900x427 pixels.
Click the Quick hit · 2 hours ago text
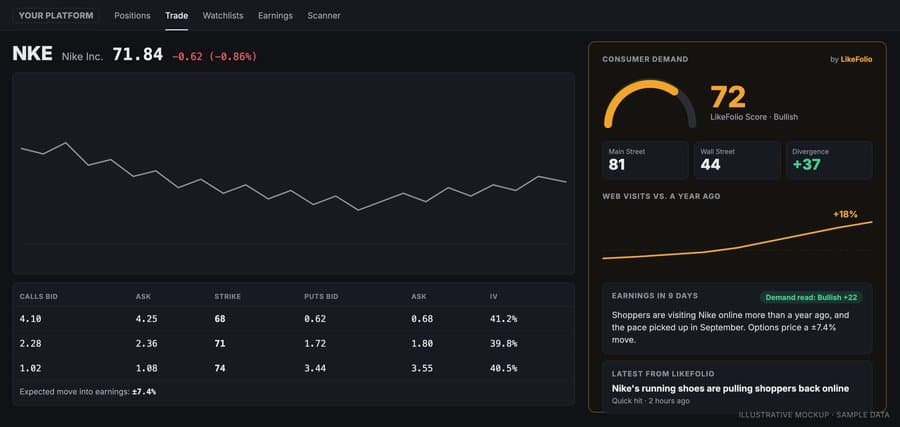click(651, 401)
